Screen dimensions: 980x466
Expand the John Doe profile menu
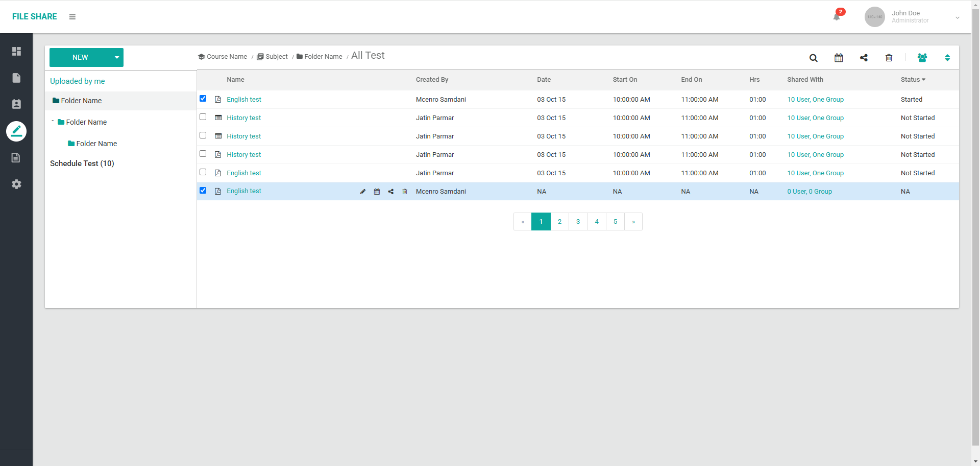(x=957, y=17)
